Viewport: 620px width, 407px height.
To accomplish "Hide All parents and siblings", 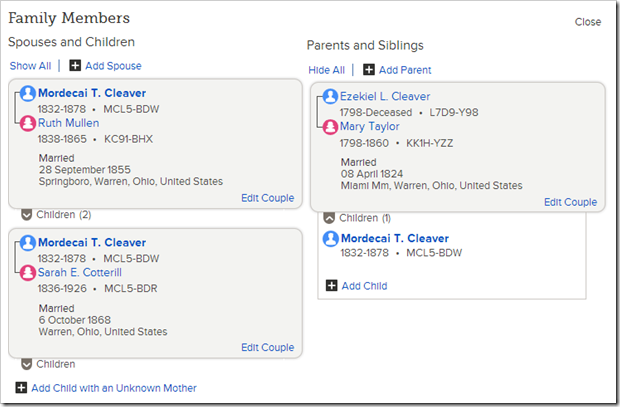I will coord(326,70).
